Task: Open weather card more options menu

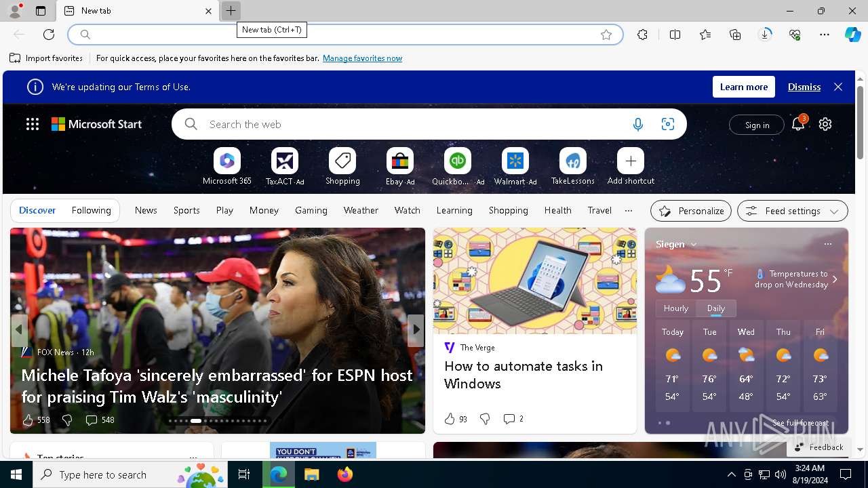Action: pyautogui.click(x=827, y=244)
